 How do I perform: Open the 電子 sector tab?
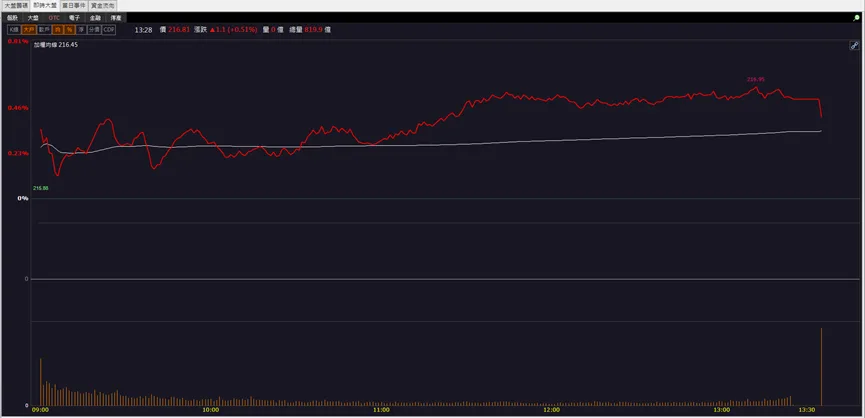click(74, 18)
